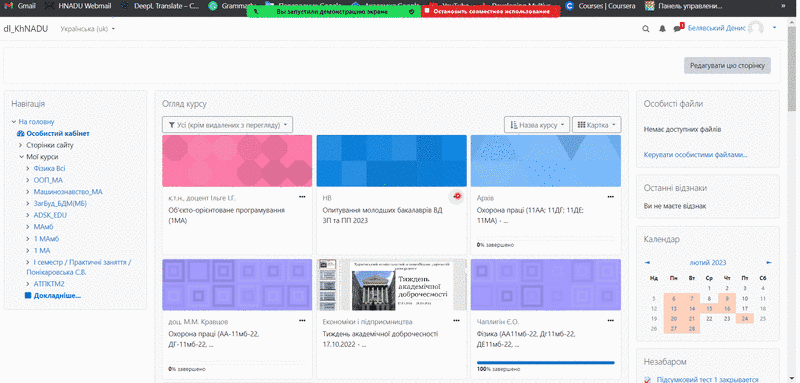Open the Усі (крім видалених з перегляду) filter
The image size is (800, 383).
click(227, 124)
